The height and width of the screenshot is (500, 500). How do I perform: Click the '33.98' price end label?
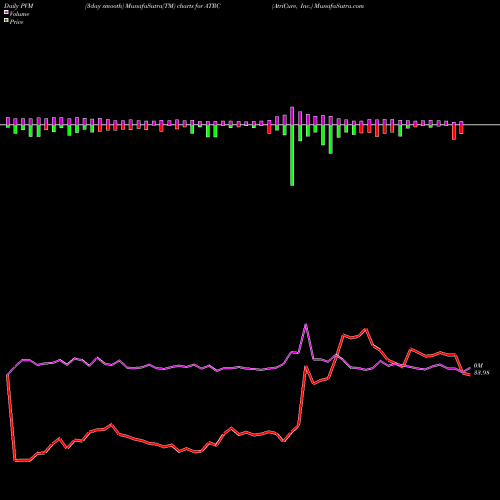pyautogui.click(x=481, y=373)
